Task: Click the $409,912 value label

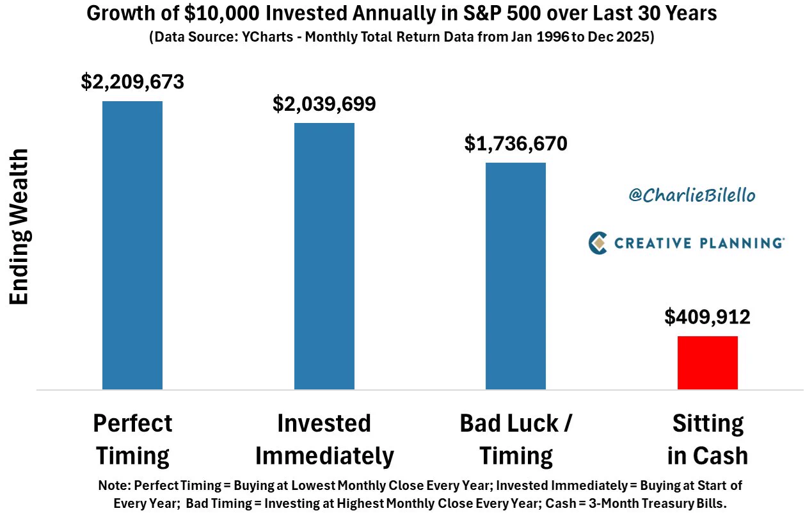Action: (708, 316)
